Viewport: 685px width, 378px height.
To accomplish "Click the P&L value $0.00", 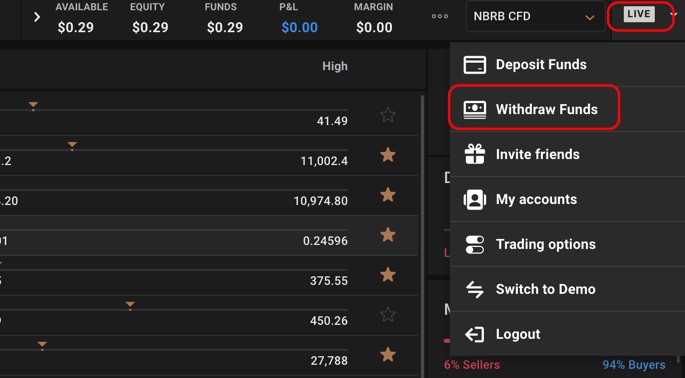I will coord(300,28).
